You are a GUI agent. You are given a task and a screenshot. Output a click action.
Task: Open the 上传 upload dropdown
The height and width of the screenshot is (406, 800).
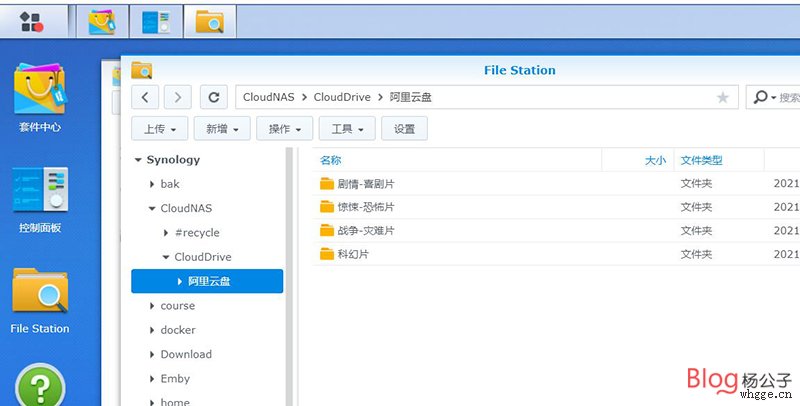[x=160, y=129]
